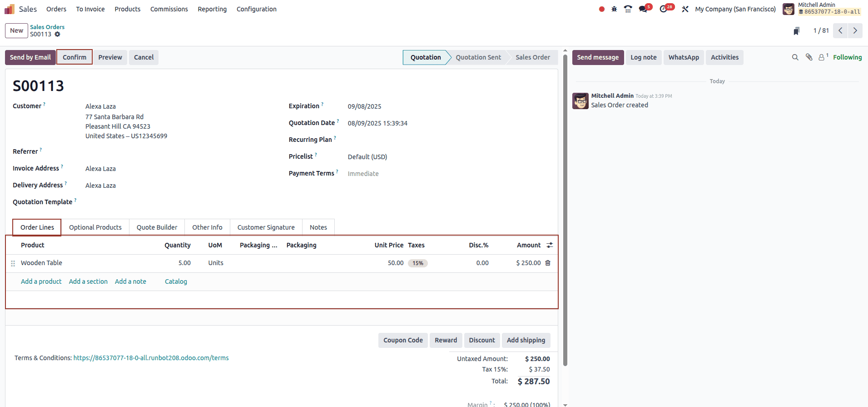
Task: Open the Notes tab
Action: 318,227
